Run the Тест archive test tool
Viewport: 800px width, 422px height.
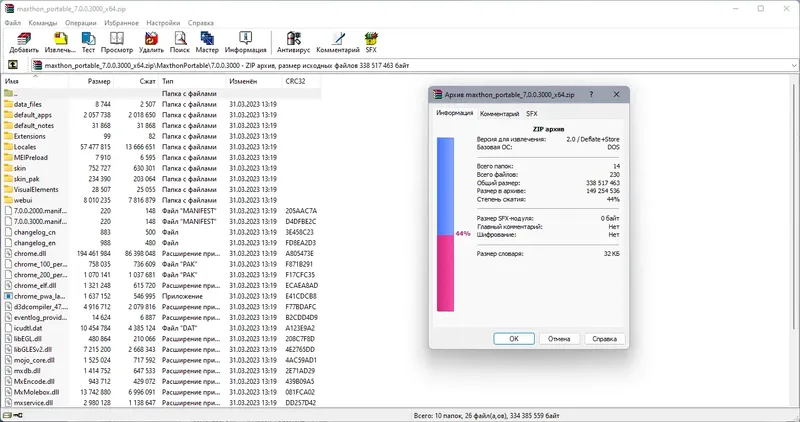[88, 42]
